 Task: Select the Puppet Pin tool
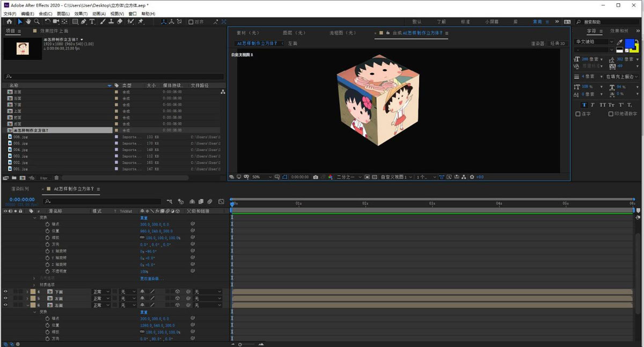tap(140, 21)
